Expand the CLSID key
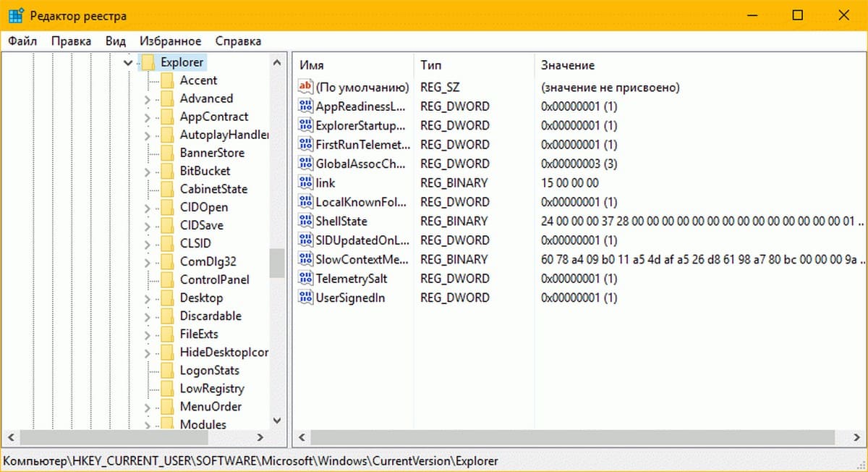 pyautogui.click(x=147, y=244)
